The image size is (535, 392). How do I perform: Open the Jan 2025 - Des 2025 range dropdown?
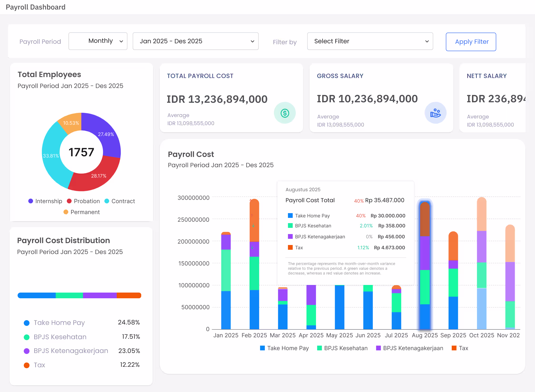click(x=195, y=41)
